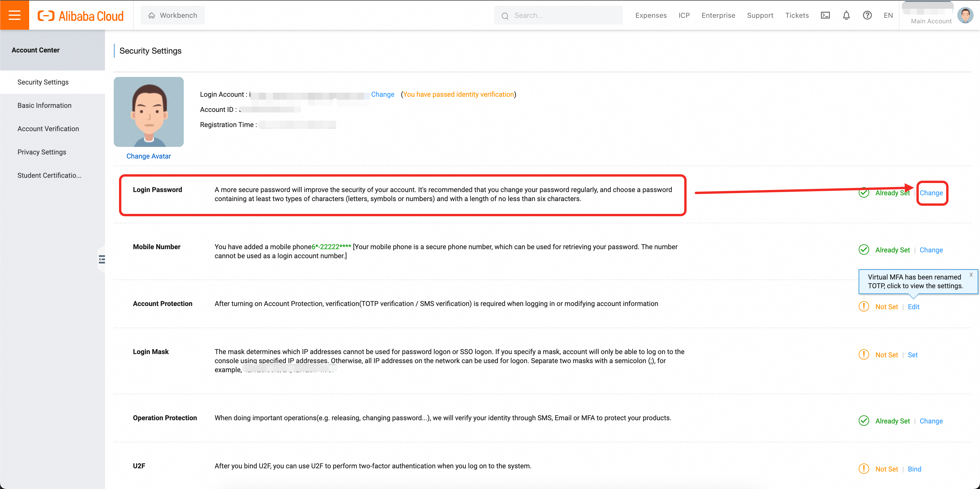Click Change for Login Password
The height and width of the screenshot is (489, 980).
(931, 193)
